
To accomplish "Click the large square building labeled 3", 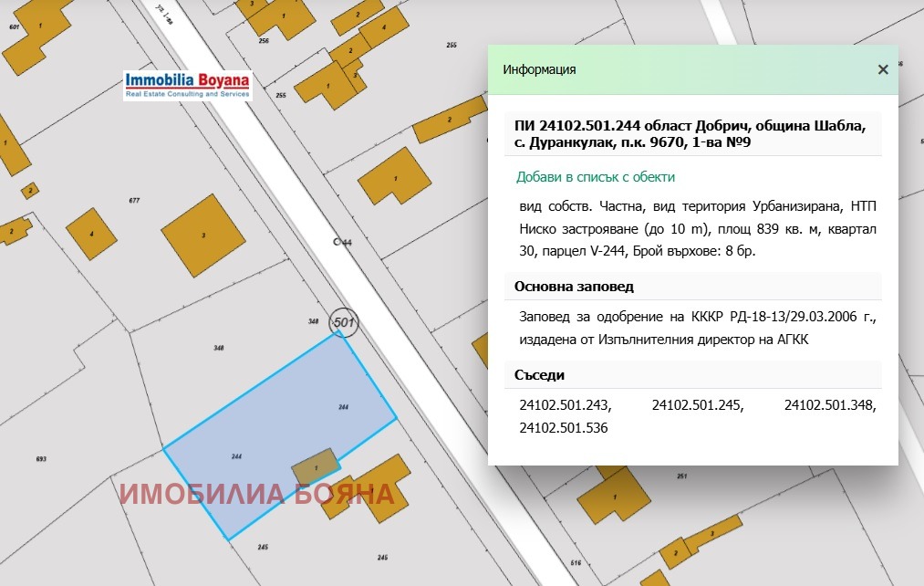I will [203, 235].
